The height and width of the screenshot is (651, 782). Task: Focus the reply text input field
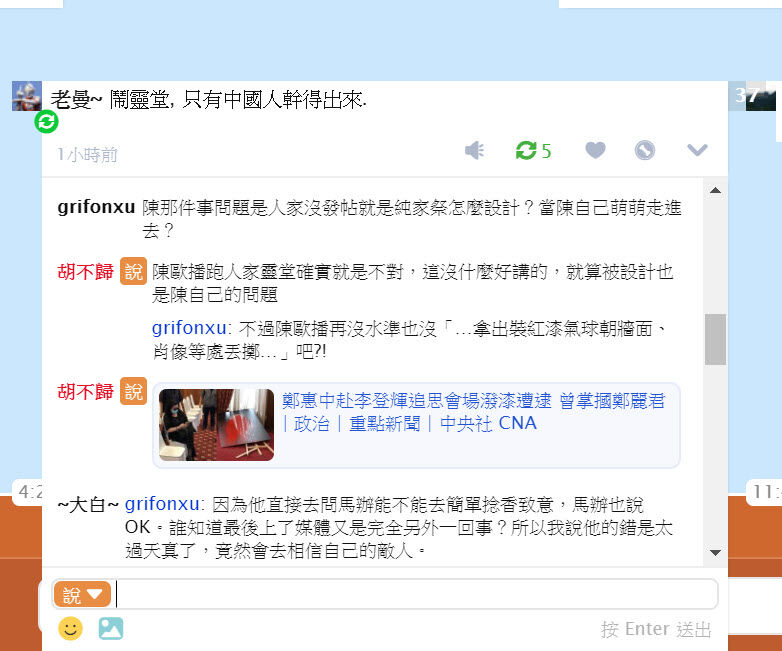tap(416, 594)
